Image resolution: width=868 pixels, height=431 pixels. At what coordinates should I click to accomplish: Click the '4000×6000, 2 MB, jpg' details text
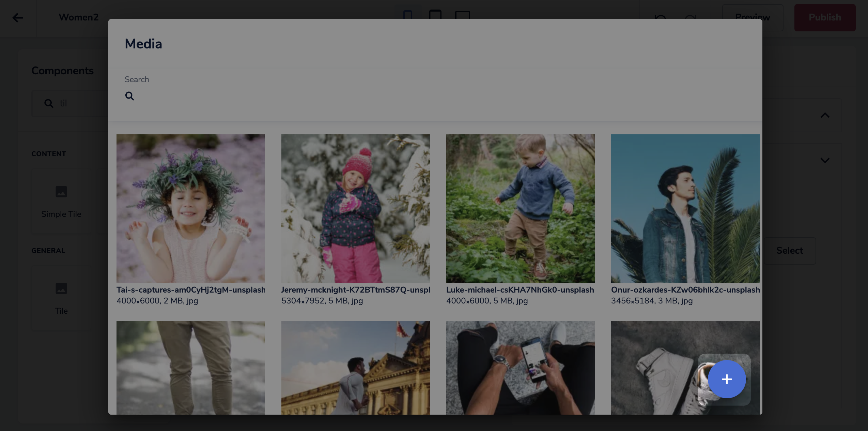point(157,301)
